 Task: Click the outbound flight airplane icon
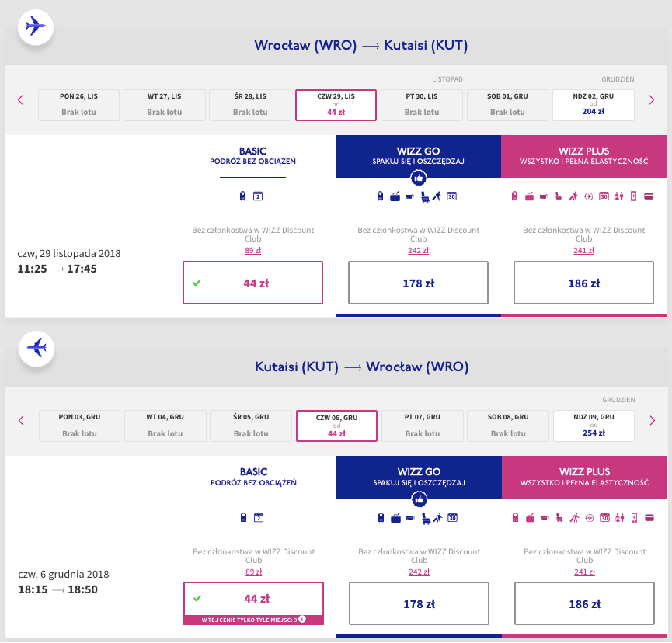pos(36,26)
